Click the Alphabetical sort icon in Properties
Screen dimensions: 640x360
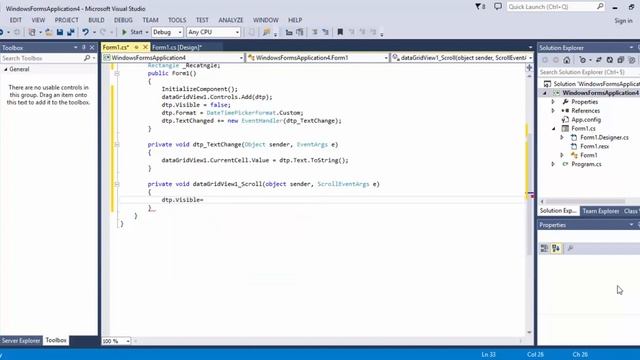tap(556, 248)
